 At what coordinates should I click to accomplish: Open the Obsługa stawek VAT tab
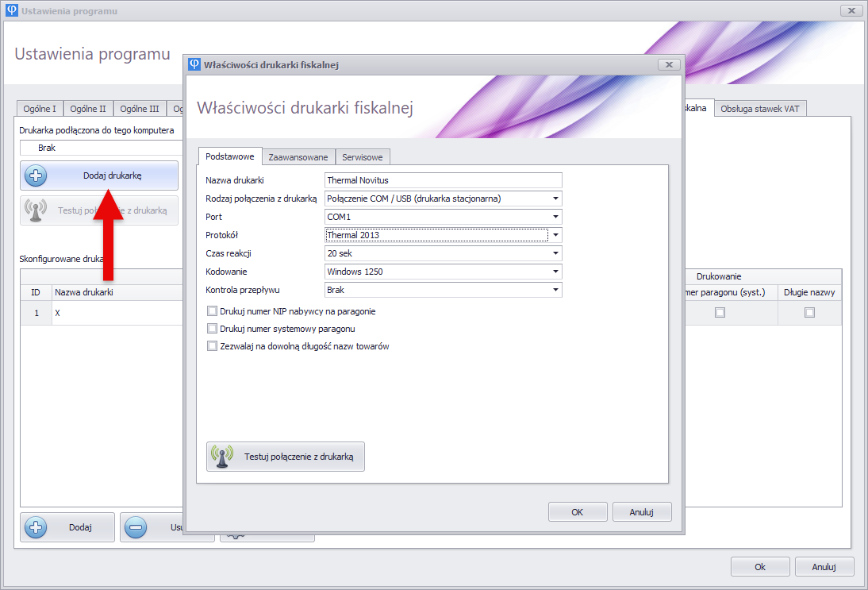[x=759, y=109]
